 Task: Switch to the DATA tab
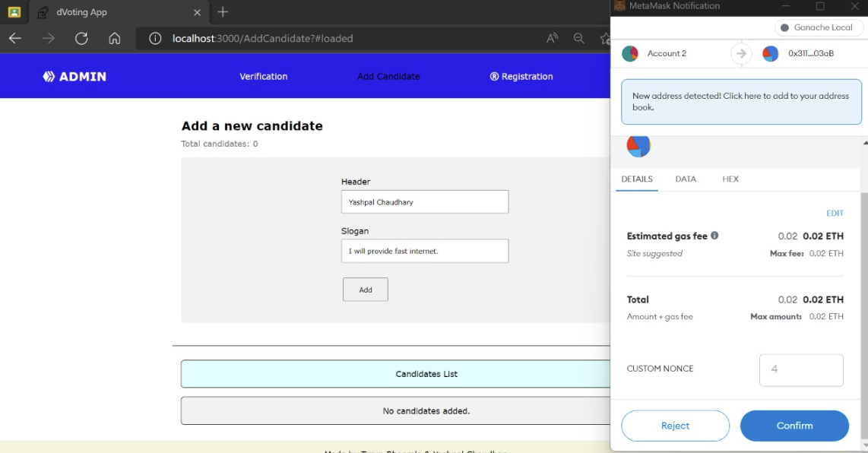point(686,179)
